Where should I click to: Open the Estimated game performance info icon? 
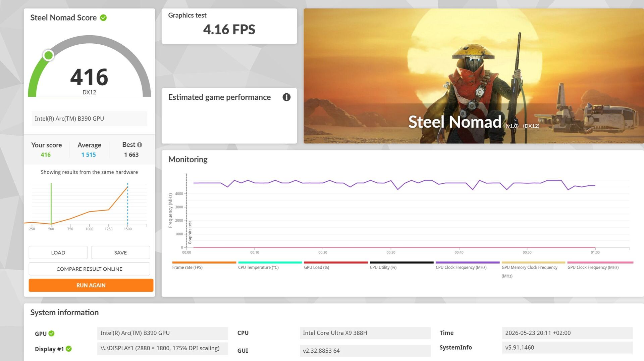click(286, 97)
